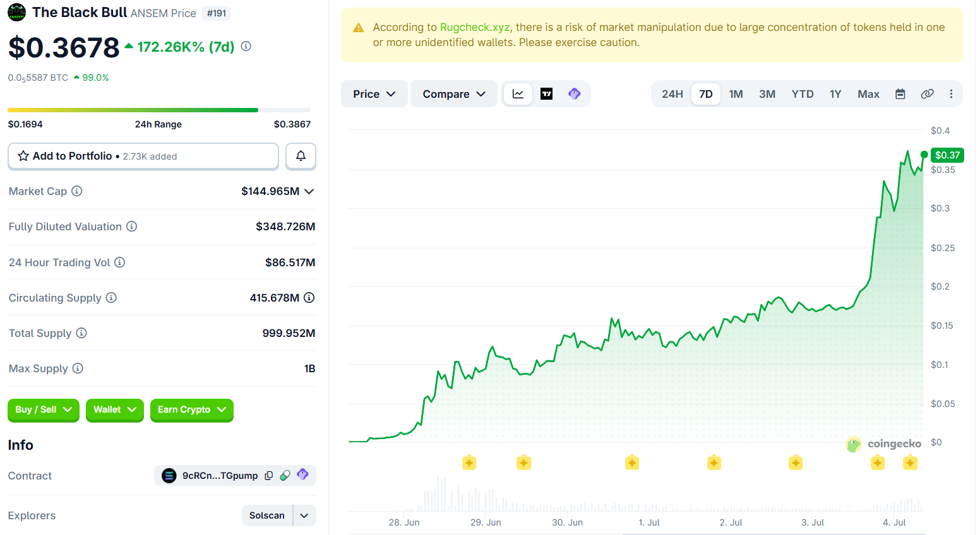Open the Rugcheck.xyz link
Image resolution: width=980 pixels, height=535 pixels.
(475, 27)
